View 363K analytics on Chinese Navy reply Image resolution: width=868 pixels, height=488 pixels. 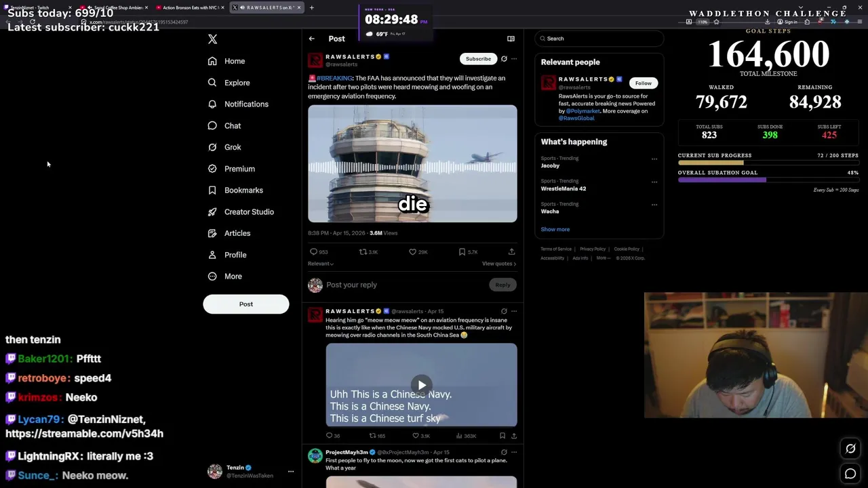click(466, 436)
